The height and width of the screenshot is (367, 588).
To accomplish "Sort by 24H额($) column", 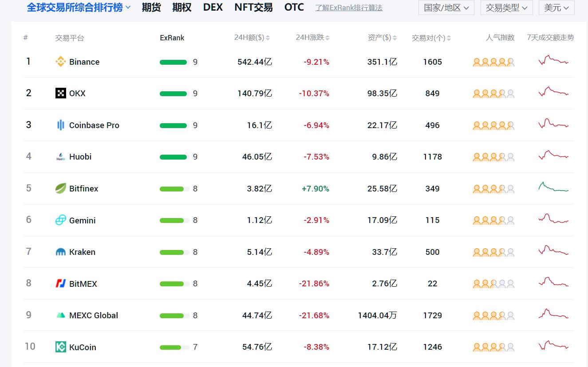I will point(252,38).
